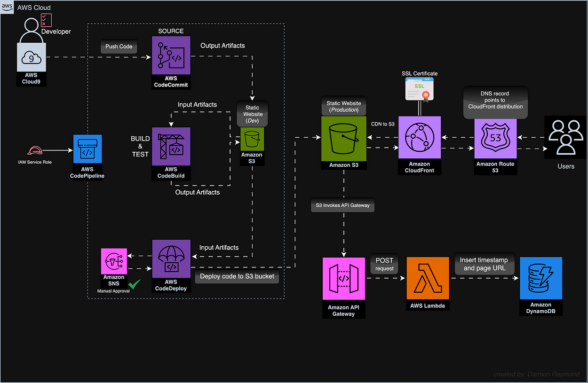Click the Amazon SNS icon

click(113, 261)
